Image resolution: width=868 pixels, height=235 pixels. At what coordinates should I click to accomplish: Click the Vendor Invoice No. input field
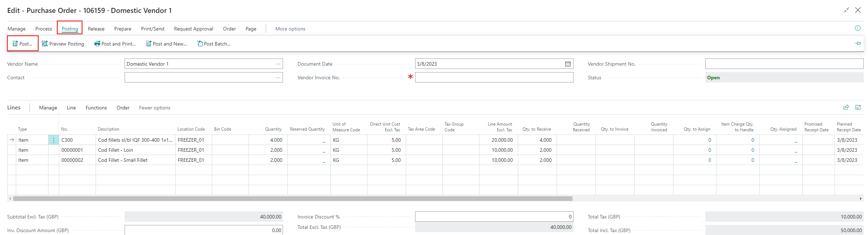[x=494, y=77]
